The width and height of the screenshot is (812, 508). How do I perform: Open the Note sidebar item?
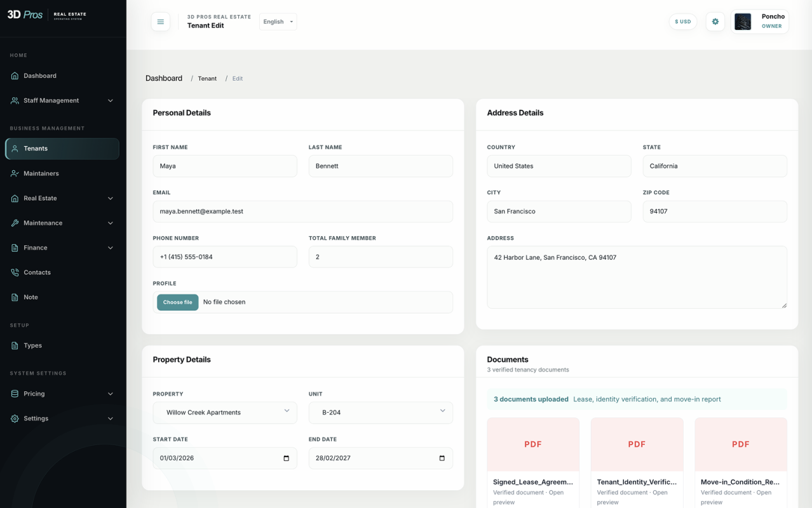click(x=62, y=297)
